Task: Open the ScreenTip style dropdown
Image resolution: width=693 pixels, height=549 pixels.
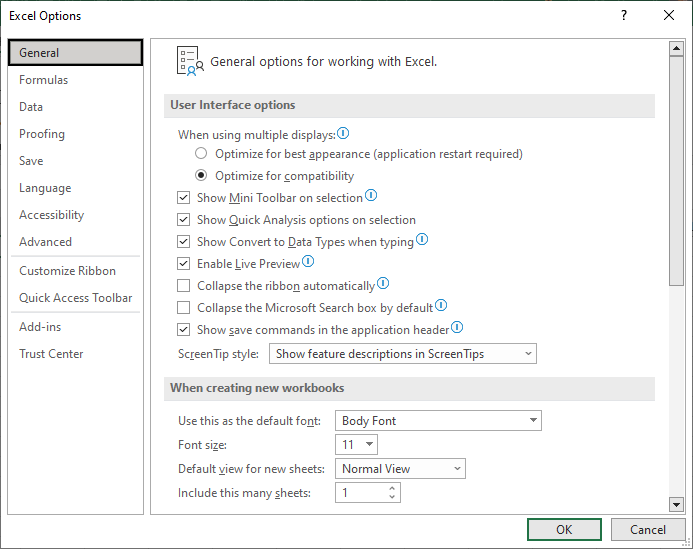Action: pos(403,354)
